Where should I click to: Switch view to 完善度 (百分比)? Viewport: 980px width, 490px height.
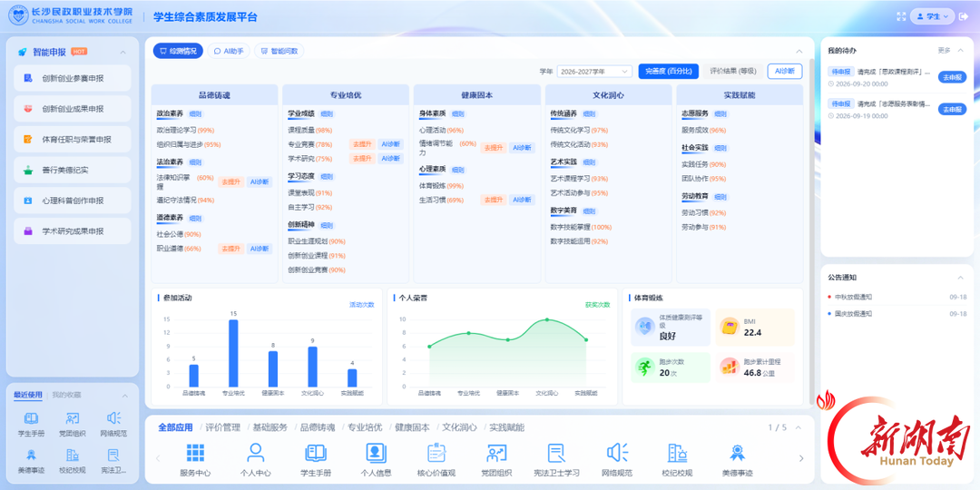[668, 72]
